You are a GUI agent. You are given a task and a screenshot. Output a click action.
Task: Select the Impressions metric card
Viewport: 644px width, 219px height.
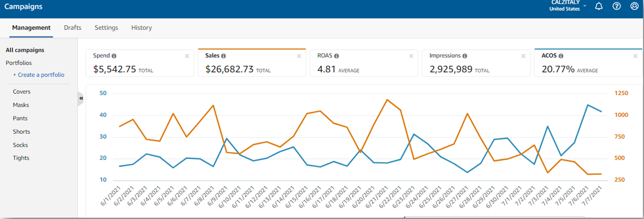[476, 63]
